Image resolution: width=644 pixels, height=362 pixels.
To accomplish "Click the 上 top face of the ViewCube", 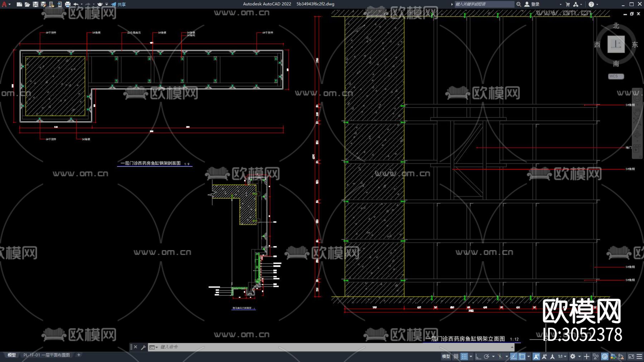I will tap(616, 44).
